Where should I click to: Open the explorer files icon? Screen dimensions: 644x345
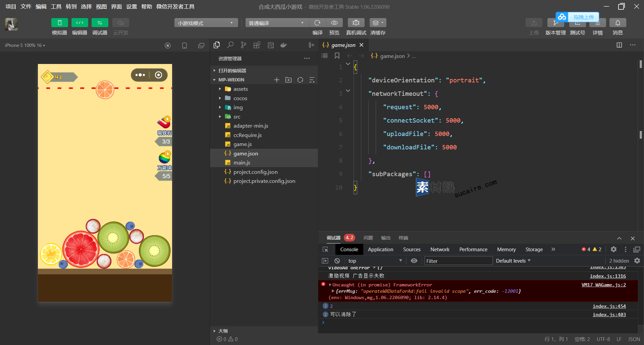tap(217, 45)
